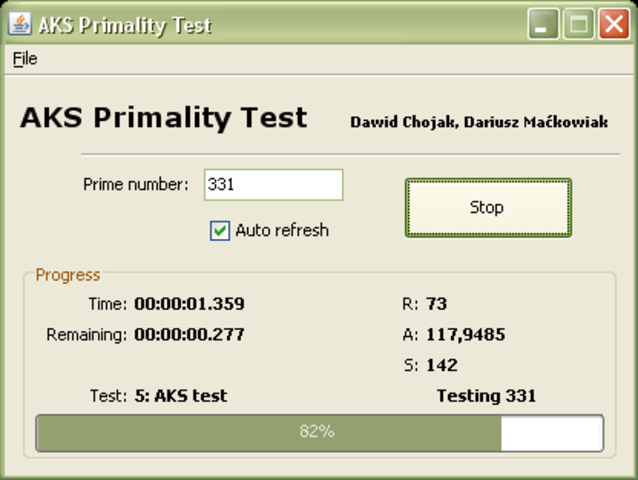Minimize the AKS Primality Test window
This screenshot has height=480, width=638.
coord(543,24)
